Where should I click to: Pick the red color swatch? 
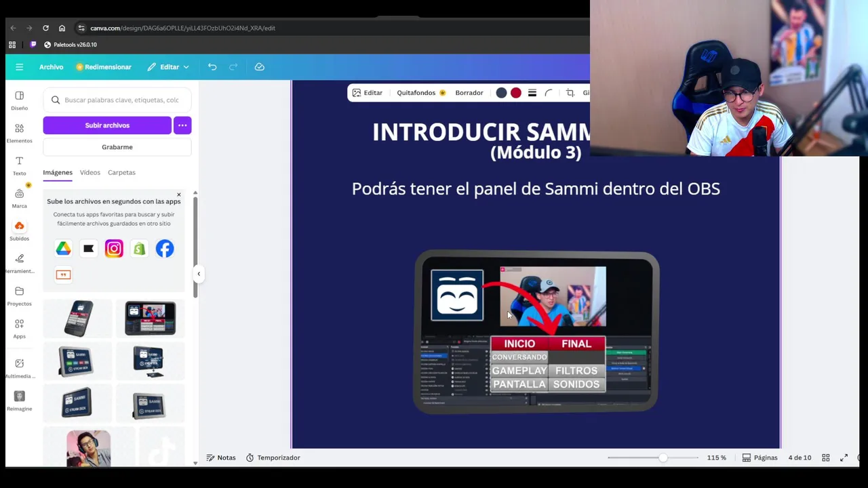(516, 93)
